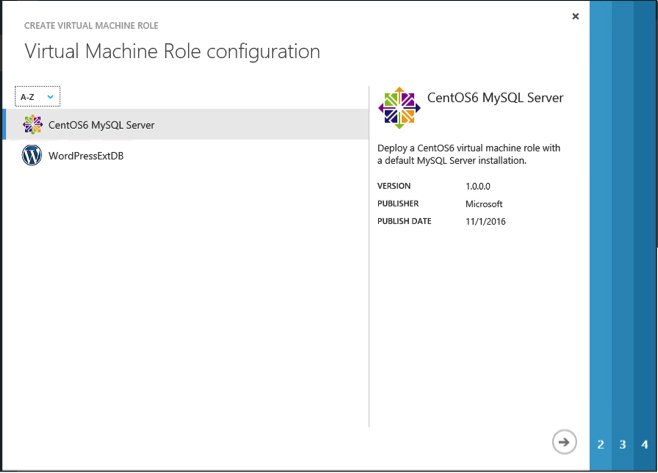Viewport: 658px width, 473px height.
Task: Jump to wizard step 4
Action: 645,444
